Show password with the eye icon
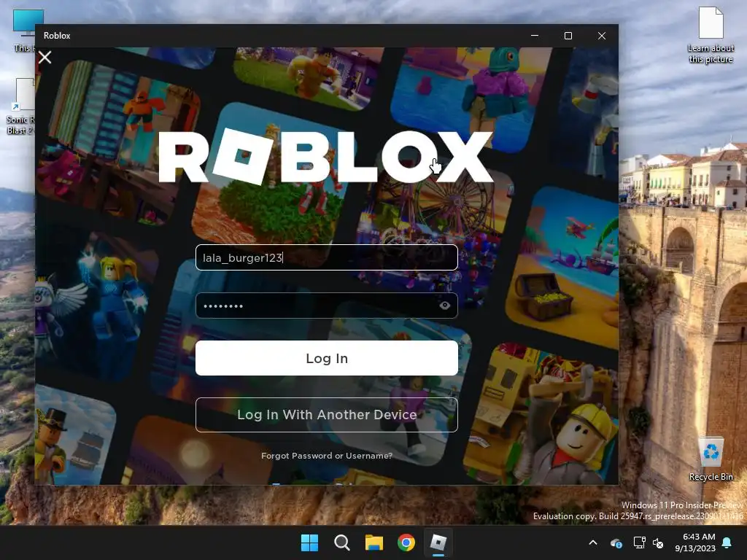Screen dimensions: 747x560 pyautogui.click(x=444, y=306)
